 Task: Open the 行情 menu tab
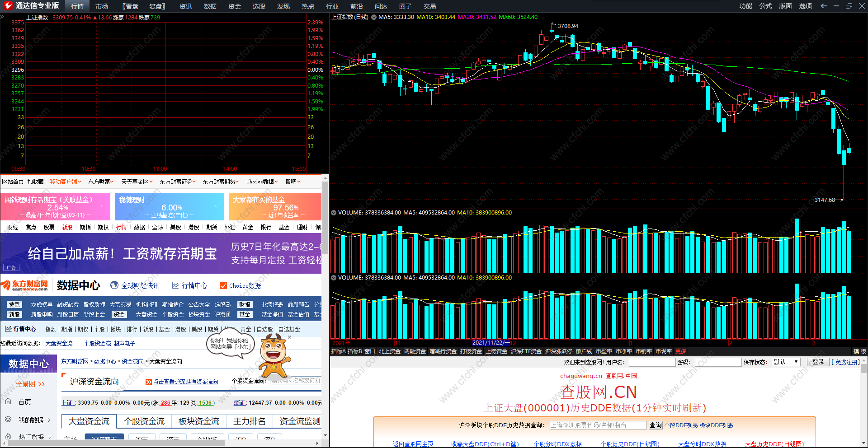(x=77, y=6)
